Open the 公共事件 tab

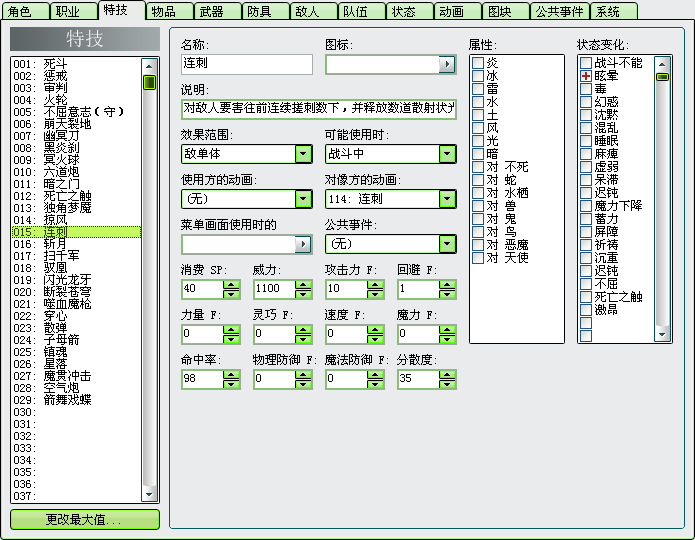coord(559,11)
